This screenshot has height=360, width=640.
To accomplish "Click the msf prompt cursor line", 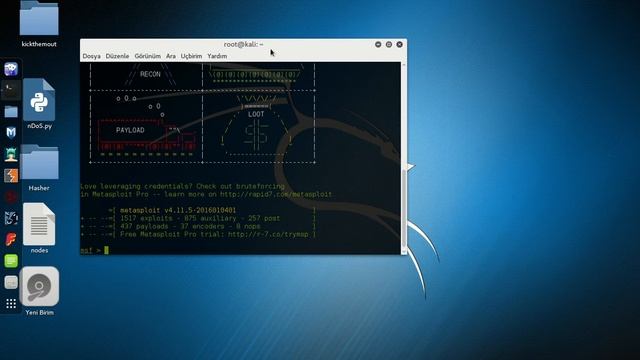I will coord(95,250).
